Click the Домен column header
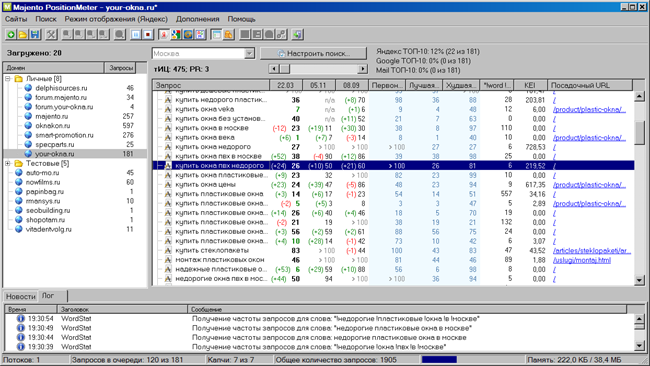This screenshot has width=650, height=366. [53, 68]
